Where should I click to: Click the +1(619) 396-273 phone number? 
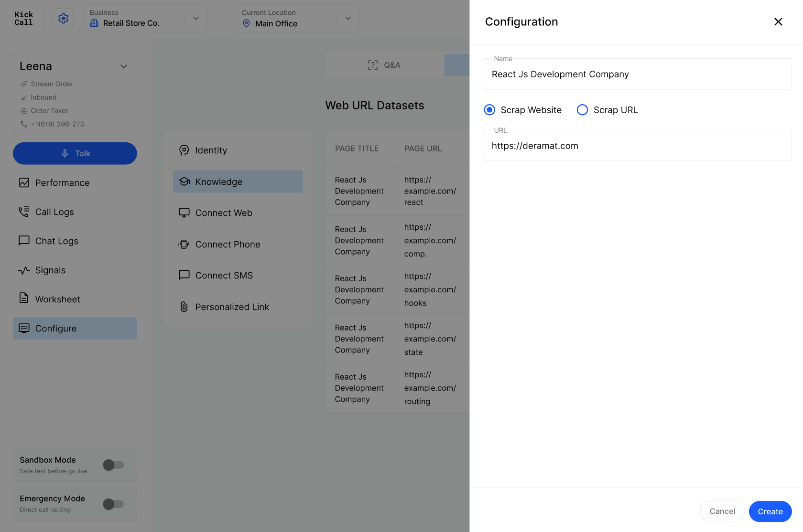(57, 124)
